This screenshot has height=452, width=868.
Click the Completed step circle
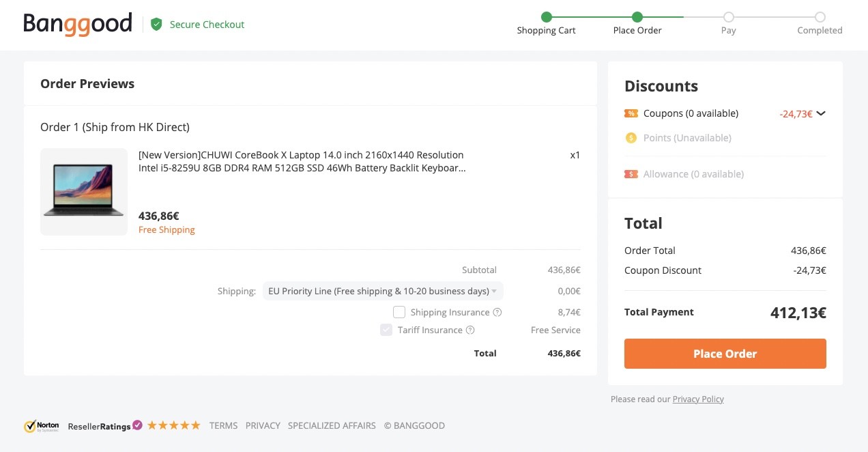820,17
